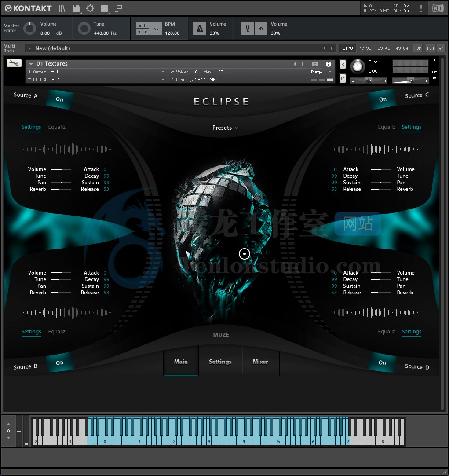Show rack page 33-48
The width and height of the screenshot is (449, 476).
(x=384, y=48)
